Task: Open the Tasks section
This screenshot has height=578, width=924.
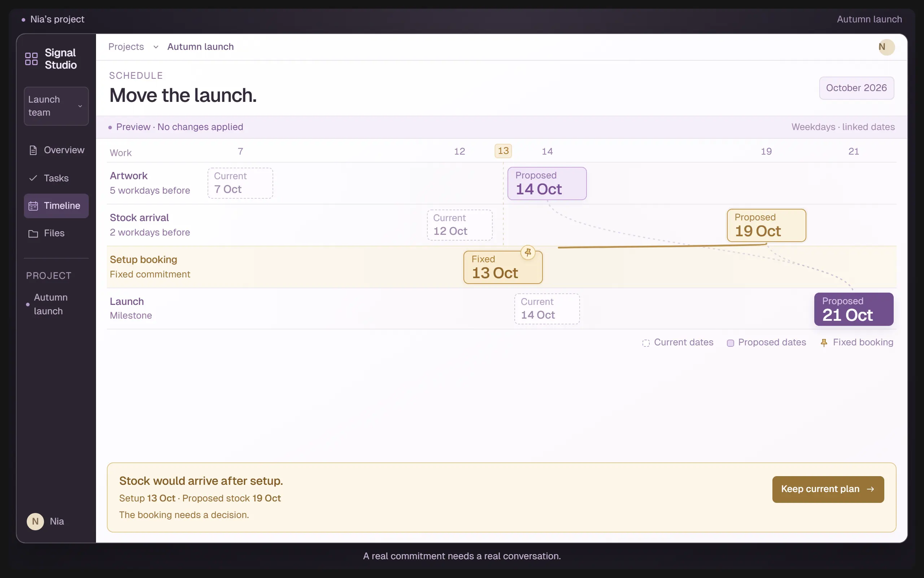Action: [56, 178]
